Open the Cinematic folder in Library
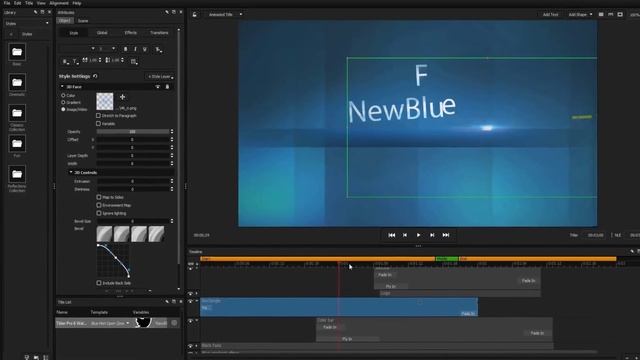640x360 pixels. coord(17,83)
